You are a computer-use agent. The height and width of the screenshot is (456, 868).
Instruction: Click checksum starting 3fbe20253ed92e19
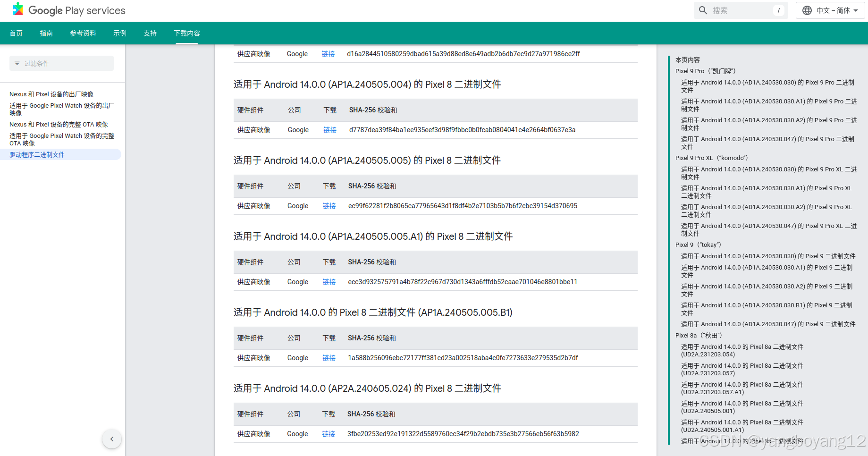pos(463,434)
